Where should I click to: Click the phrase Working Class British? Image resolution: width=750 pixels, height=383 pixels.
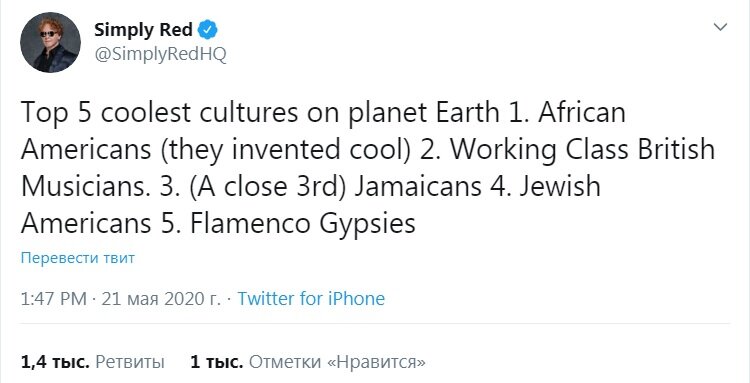583,150
